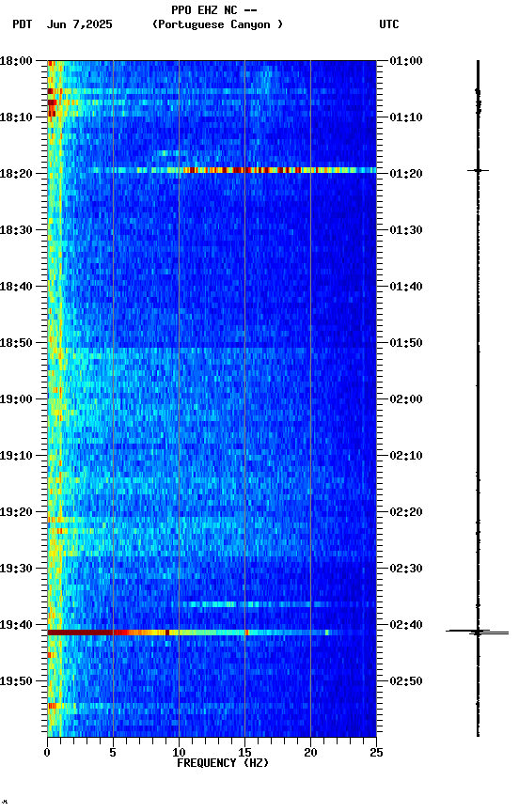
Task: Click the 18:30 PDT time label
Action: click(16, 230)
